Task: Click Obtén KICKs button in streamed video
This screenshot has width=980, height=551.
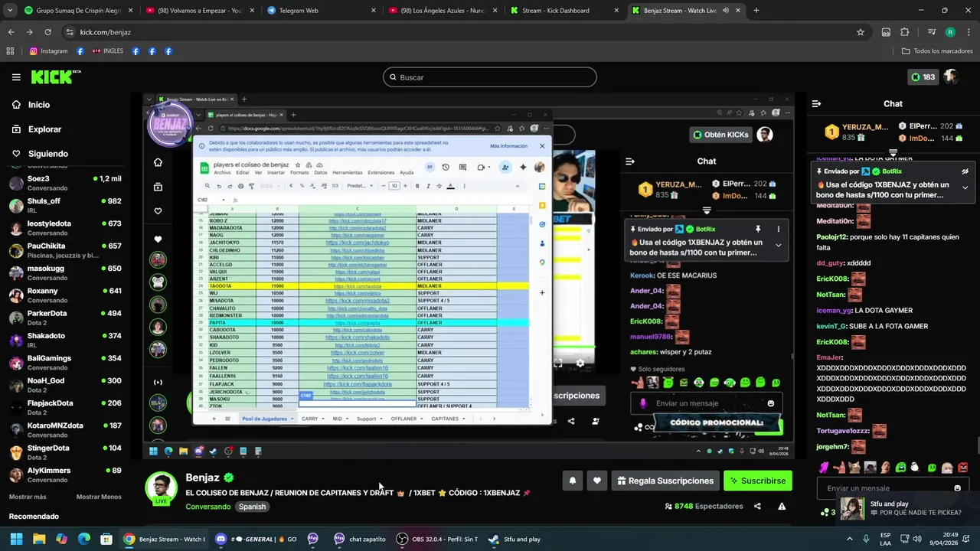Action: 720,135
